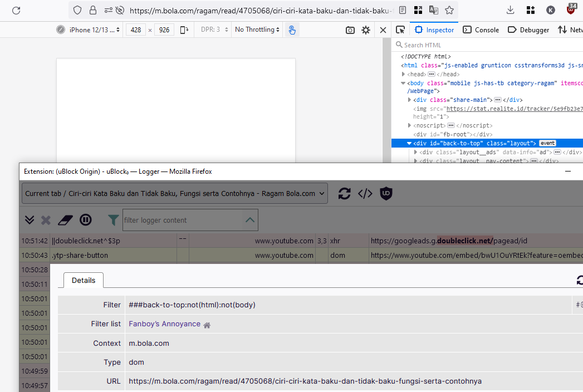Rotate the viewport orientation
Image resolution: width=583 pixels, height=392 pixels.
click(184, 30)
